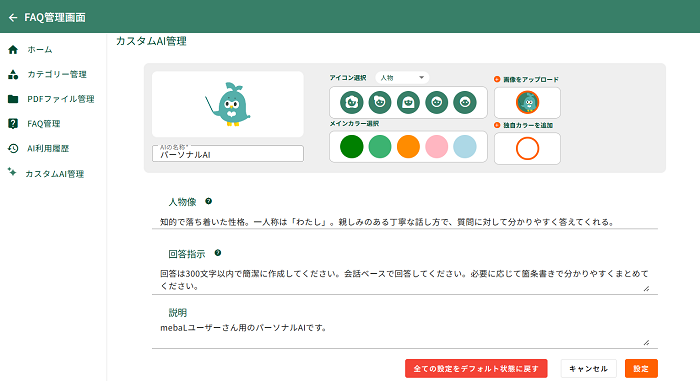700x381 pixels.
Task: Click the 回答指示 text area
Action: pos(404,280)
